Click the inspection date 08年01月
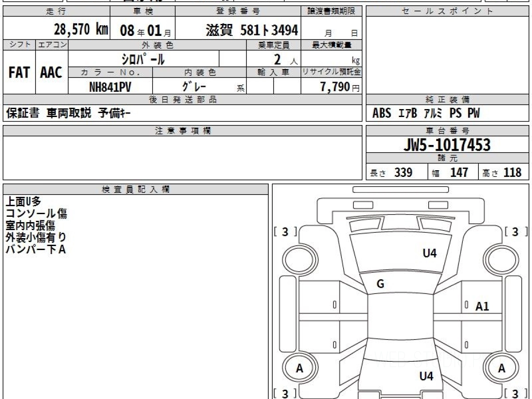The image size is (532, 399). tap(145, 31)
